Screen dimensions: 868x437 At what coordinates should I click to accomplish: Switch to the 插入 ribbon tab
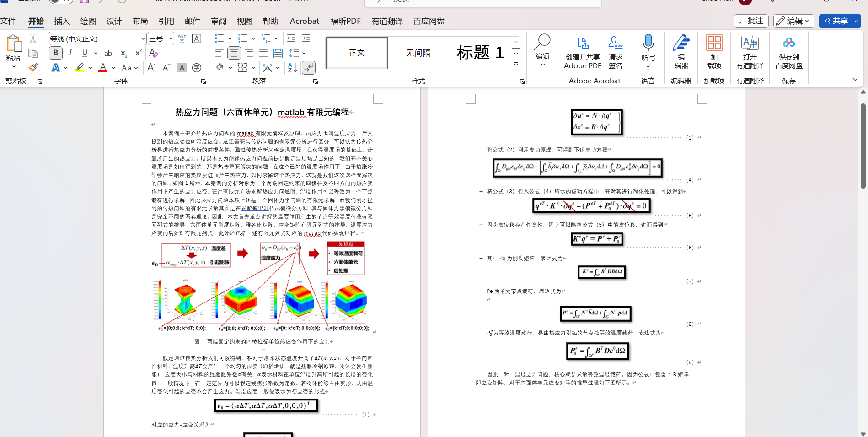point(62,21)
